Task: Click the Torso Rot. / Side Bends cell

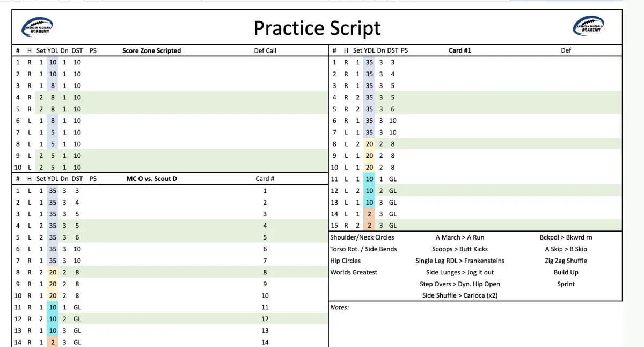Action: coord(363,249)
